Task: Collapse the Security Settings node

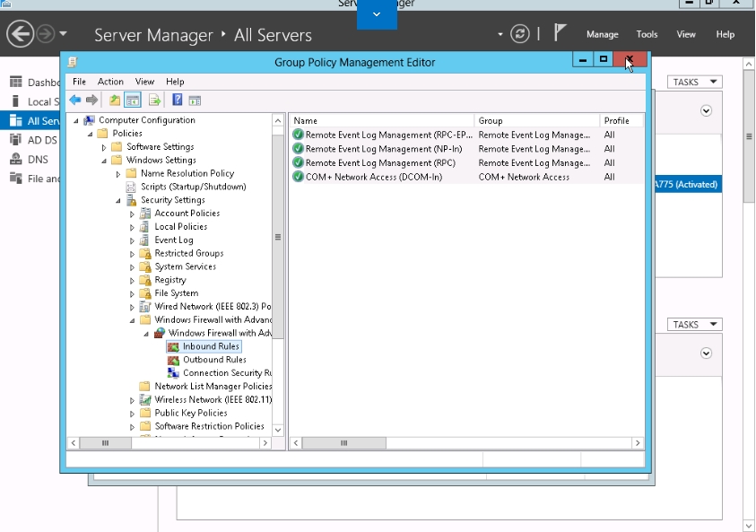Action: (x=118, y=201)
